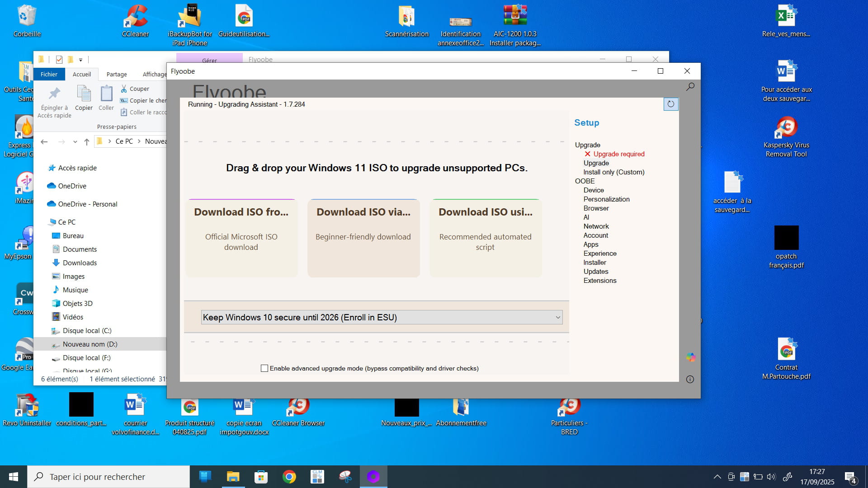868x488 pixels.
Task: Click Copier button in Explorer ribbon
Action: [x=84, y=98]
